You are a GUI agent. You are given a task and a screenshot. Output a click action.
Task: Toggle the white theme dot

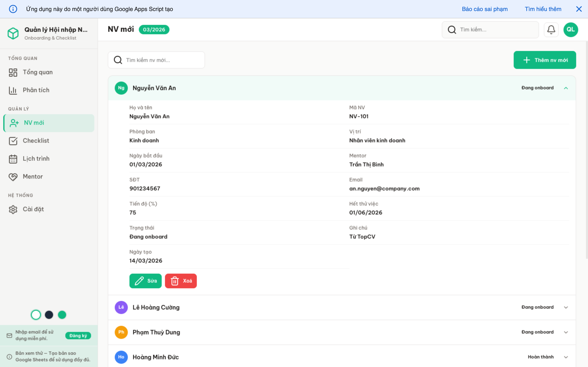[36, 315]
